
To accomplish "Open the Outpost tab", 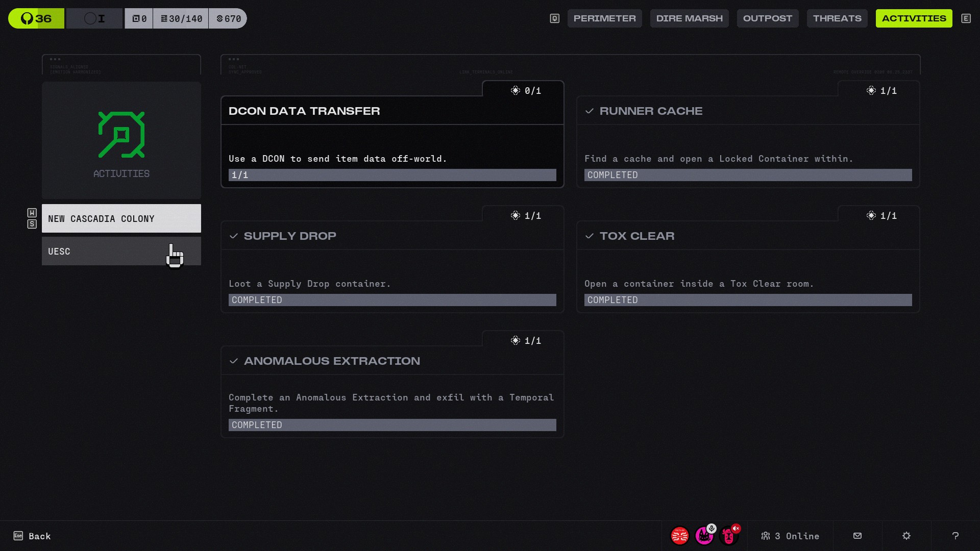I will 767,18.
